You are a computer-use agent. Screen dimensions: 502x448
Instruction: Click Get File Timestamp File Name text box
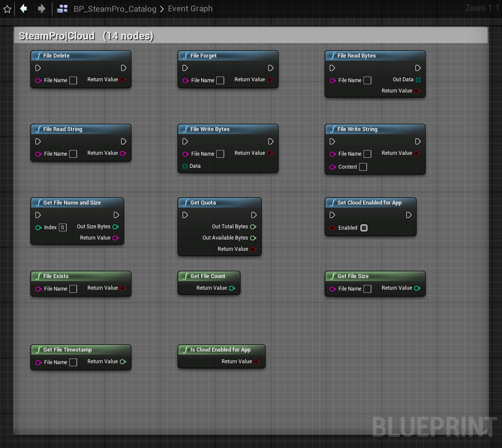73,362
